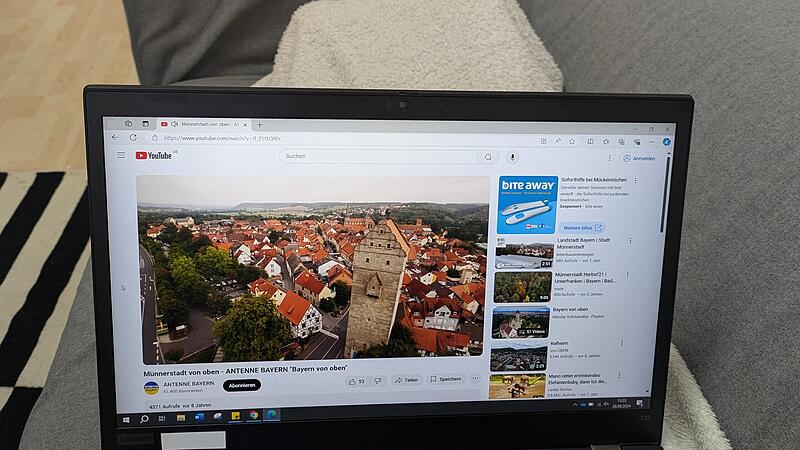Open a new browser tab with plus
Screen dimensions: 800x450
259,124
